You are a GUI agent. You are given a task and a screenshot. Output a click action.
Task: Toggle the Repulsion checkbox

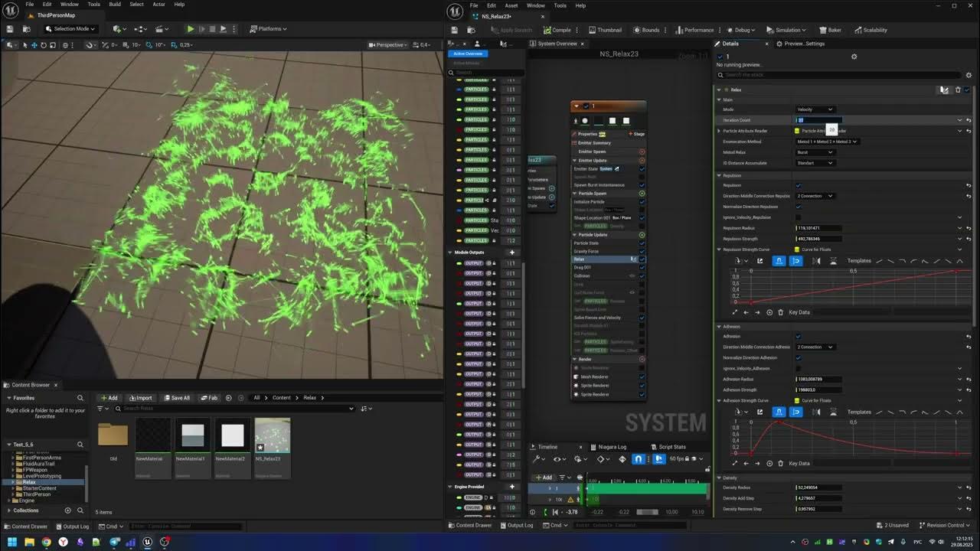coord(798,185)
